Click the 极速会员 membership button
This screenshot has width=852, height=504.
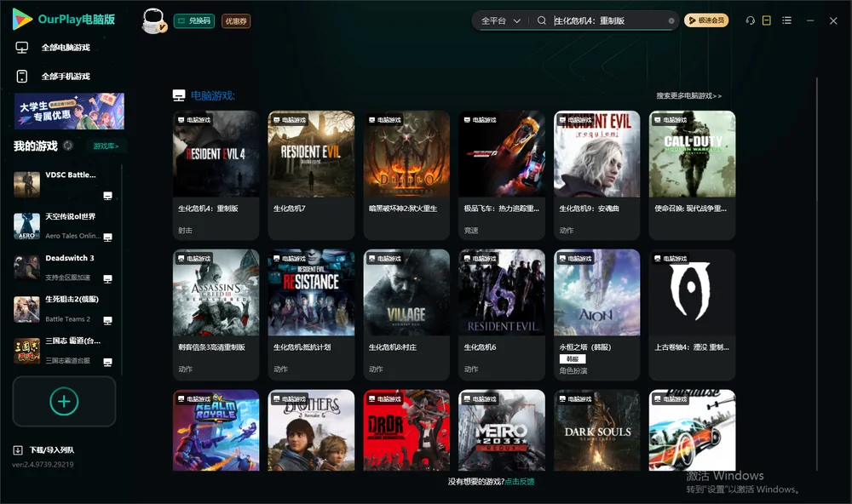click(x=706, y=20)
